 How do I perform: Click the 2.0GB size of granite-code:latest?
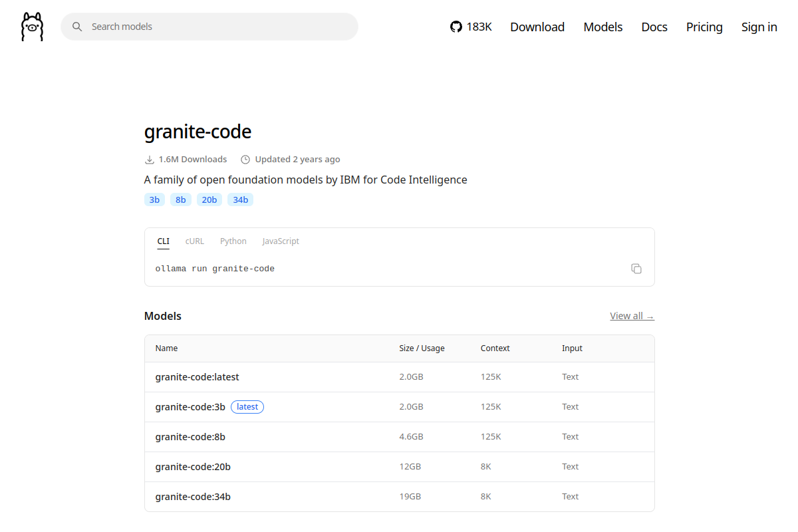[x=411, y=377]
